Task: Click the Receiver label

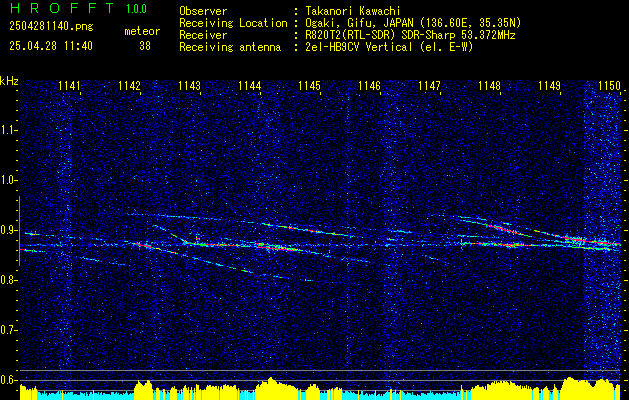Action: [203, 35]
